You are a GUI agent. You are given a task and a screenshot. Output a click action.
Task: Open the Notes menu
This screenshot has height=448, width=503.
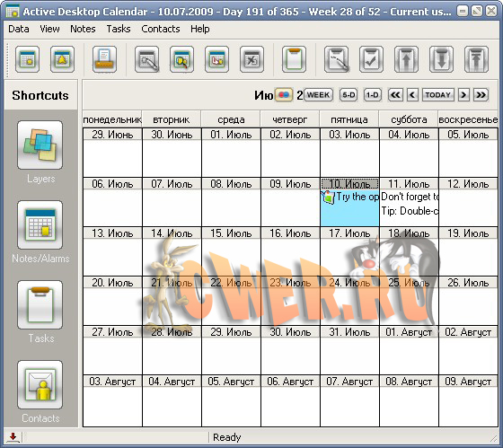coord(83,29)
